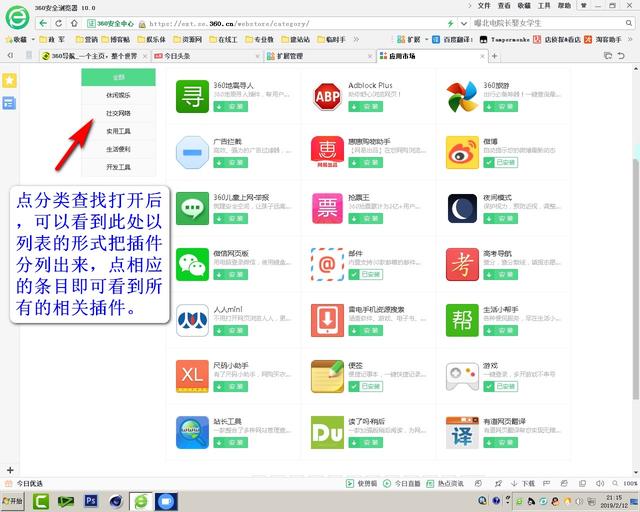This screenshot has width=640, height=512.
Task: Go to browser home page icon
Action: tap(74, 23)
